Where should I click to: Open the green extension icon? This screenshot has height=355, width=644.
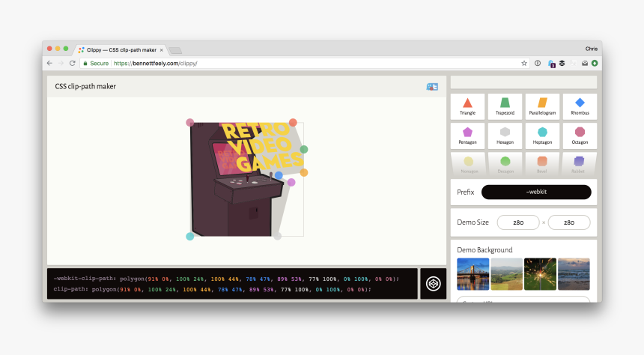595,63
